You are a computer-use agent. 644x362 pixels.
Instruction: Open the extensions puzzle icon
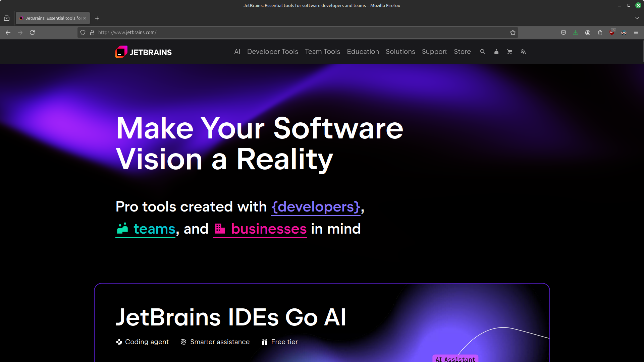click(x=600, y=33)
